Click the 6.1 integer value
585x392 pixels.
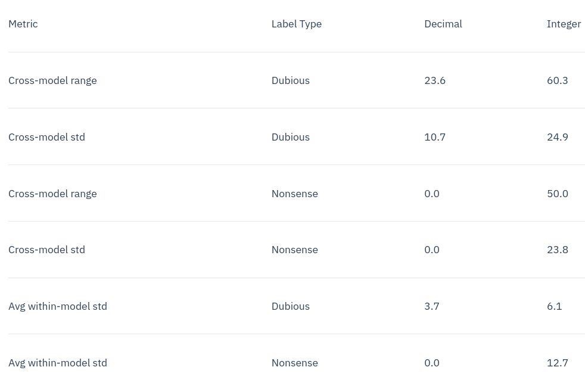554,306
